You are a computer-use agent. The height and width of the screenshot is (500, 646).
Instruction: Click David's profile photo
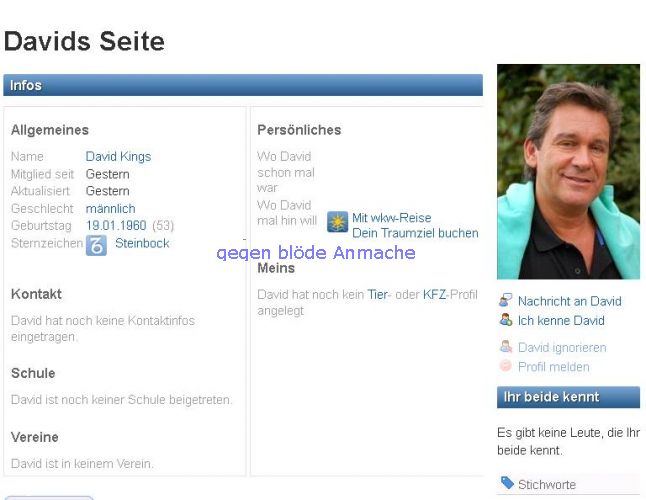tap(568, 172)
